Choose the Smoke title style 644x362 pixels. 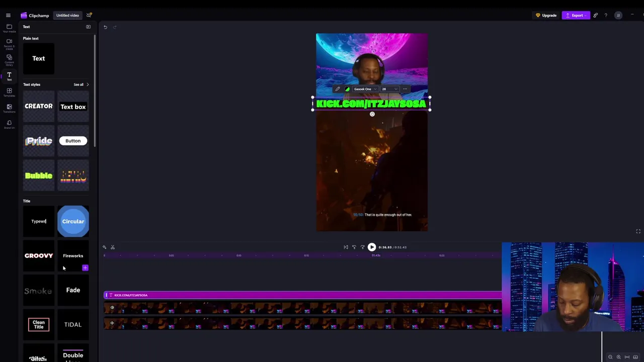pos(39,290)
